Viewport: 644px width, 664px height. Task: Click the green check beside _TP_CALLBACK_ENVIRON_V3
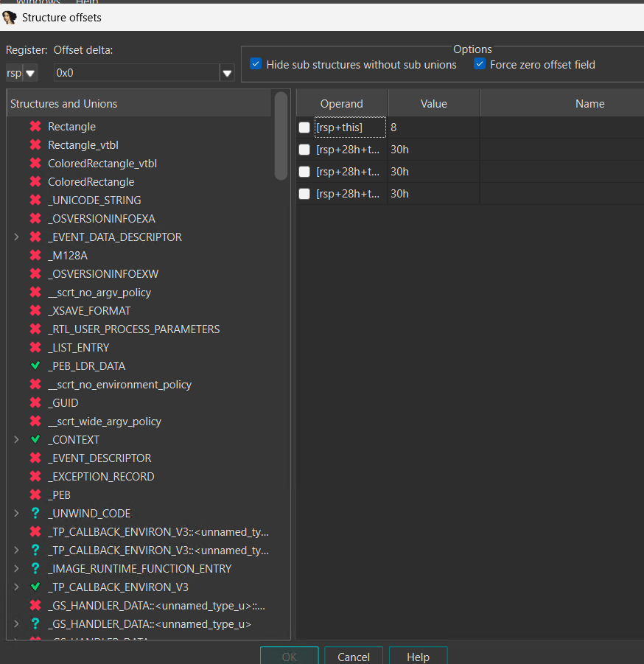[35, 587]
